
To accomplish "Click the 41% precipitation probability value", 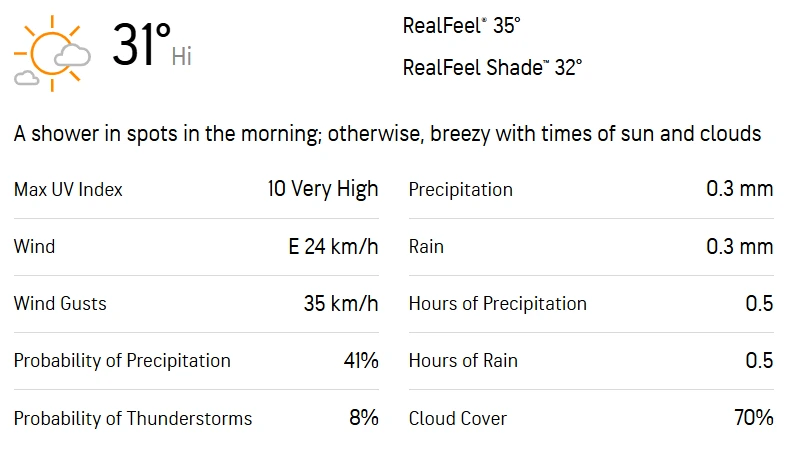I will tap(361, 361).
